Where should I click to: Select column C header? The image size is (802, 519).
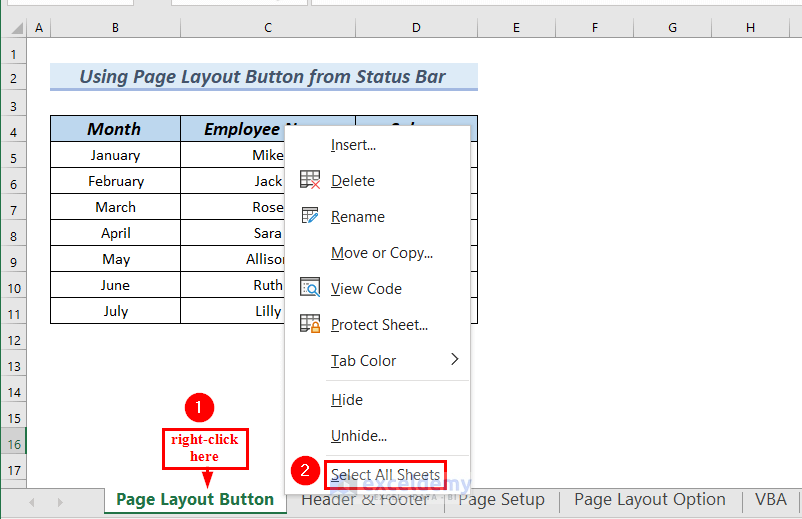(268, 28)
